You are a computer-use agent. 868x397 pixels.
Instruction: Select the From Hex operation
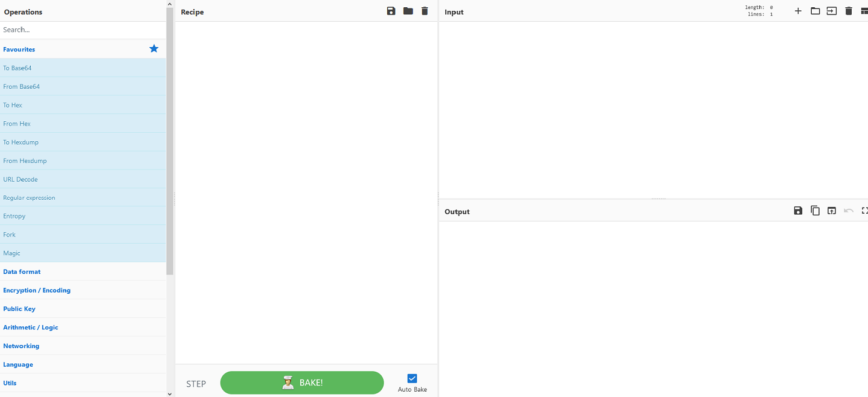(83, 124)
